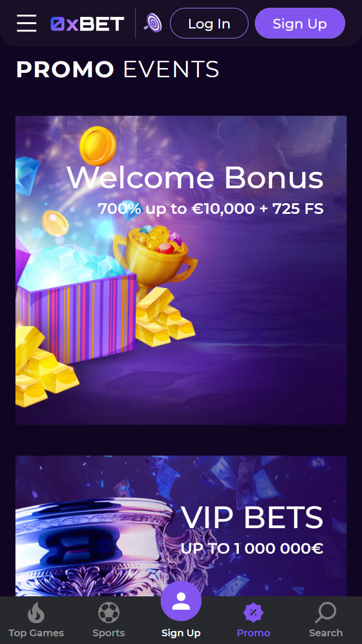Select the Top Games tab label
This screenshot has width=362, height=644.
pyautogui.click(x=36, y=633)
